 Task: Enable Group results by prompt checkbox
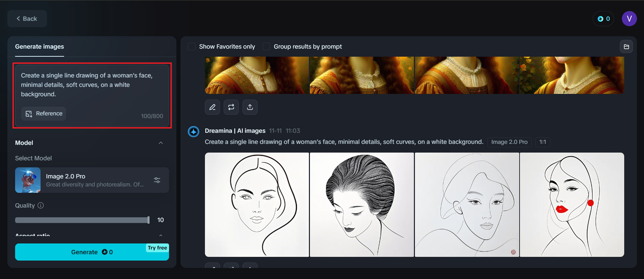pos(266,46)
